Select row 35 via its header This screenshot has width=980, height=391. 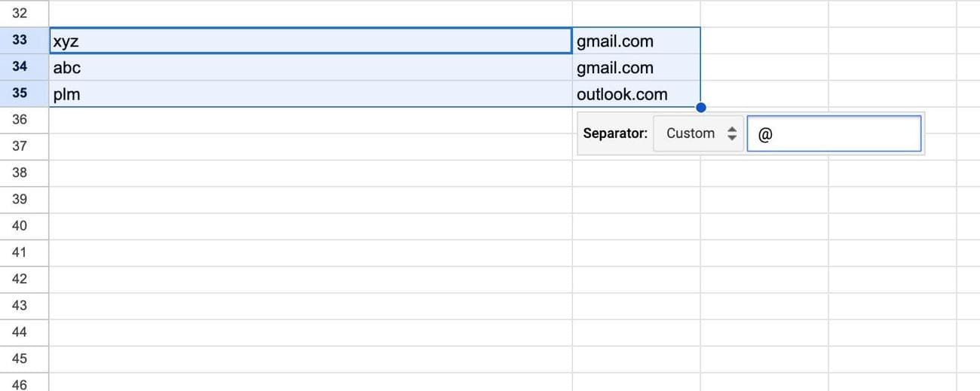coord(20,94)
